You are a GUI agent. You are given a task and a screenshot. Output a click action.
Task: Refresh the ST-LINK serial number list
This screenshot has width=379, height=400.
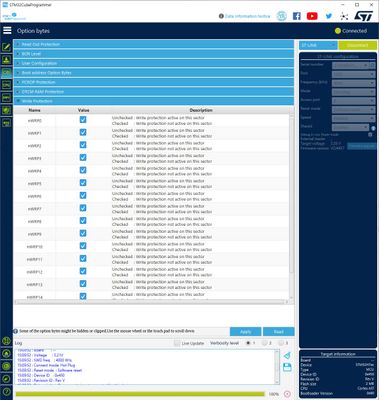coord(373,65)
